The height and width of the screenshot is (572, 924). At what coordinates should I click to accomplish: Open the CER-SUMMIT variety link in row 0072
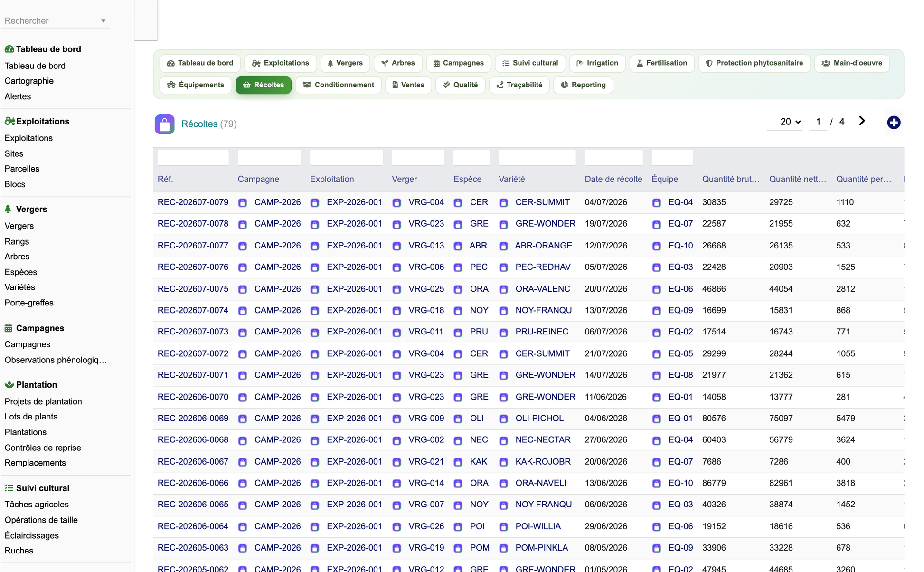tap(542, 353)
